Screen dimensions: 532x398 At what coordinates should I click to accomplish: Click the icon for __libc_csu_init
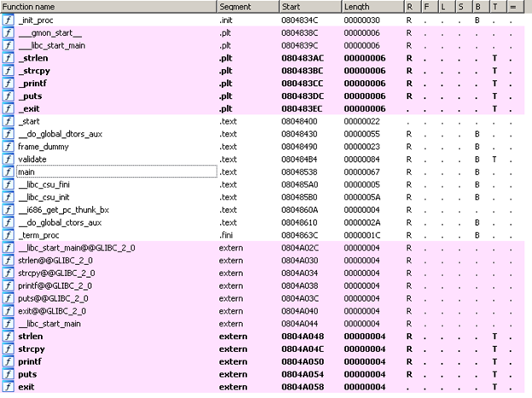(8, 197)
